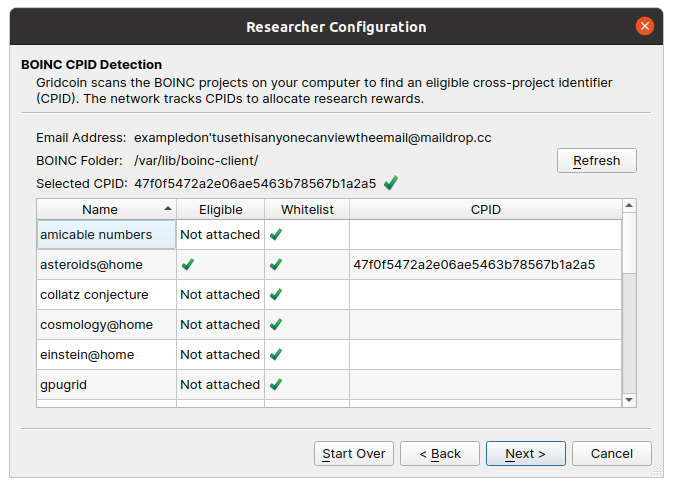Click whitelist checkmark in cosmology@home row
This screenshot has width=673, height=487.
(x=276, y=324)
